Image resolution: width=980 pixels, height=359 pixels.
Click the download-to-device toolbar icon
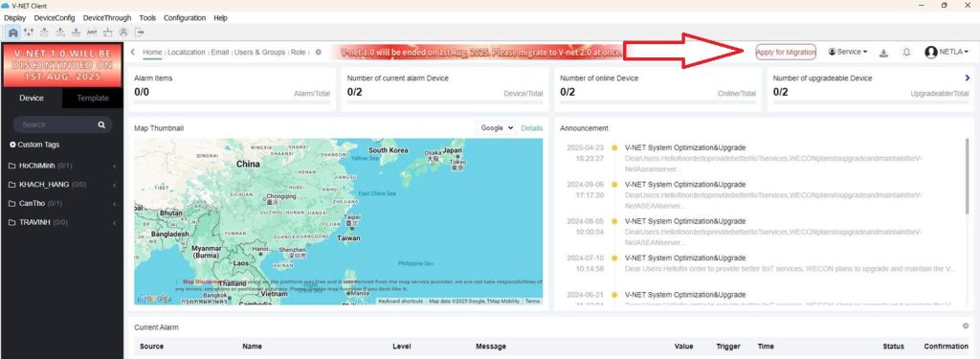(76, 32)
